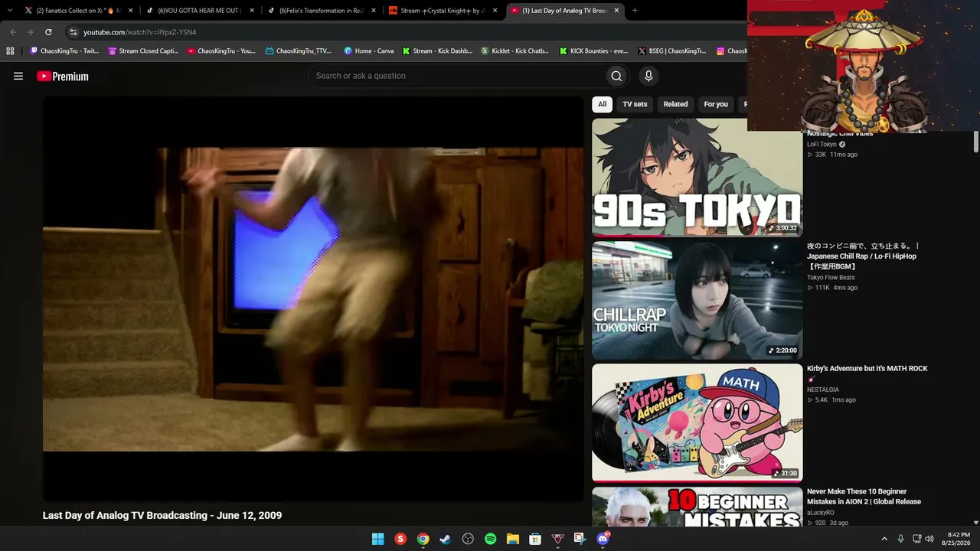Click the Last Day of Analog TV video player
Viewport: 980px width, 551px height.
(x=313, y=299)
